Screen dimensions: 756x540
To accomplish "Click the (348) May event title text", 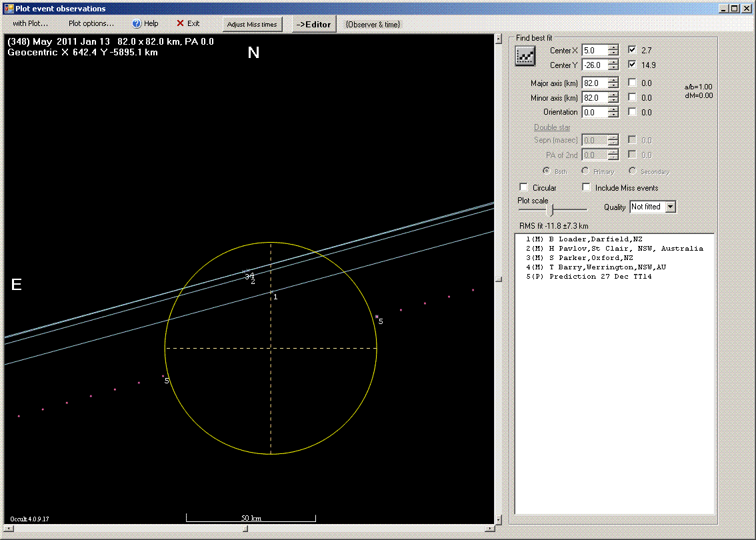I will [111, 41].
